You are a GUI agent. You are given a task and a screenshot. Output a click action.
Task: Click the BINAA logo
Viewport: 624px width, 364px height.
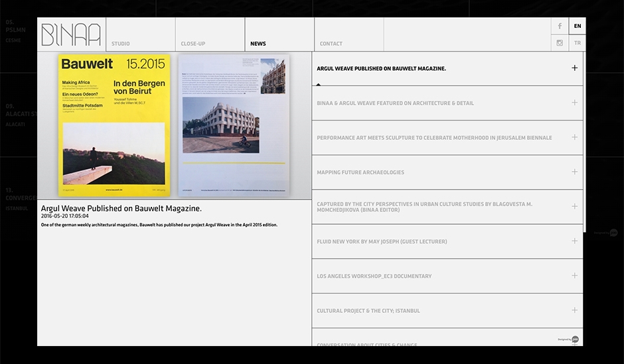(71, 34)
